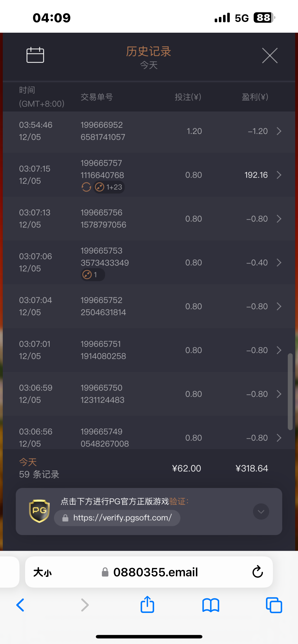The height and width of the screenshot is (644, 298).
Task: Tap the free spins icon labeled 1+23
Action: click(109, 187)
